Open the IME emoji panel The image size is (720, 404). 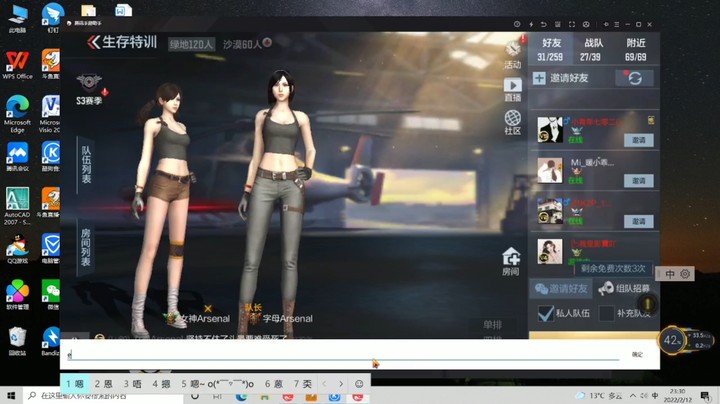tap(359, 384)
